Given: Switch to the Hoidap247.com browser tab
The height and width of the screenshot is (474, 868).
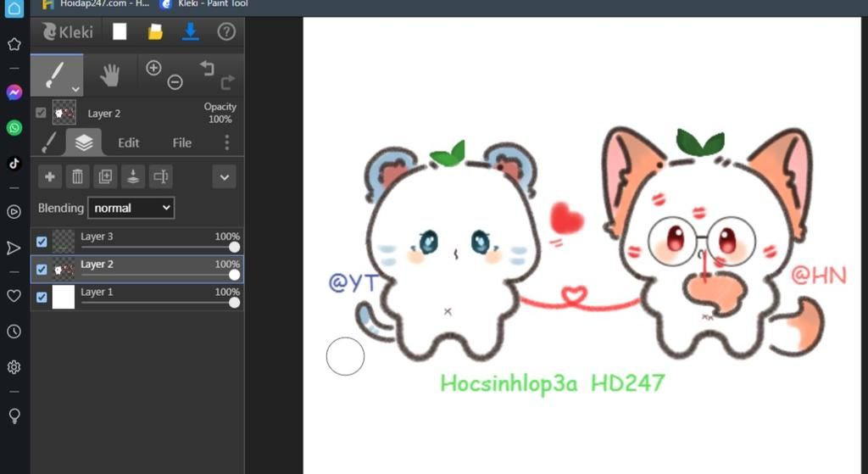Looking at the screenshot, I should (x=96, y=4).
